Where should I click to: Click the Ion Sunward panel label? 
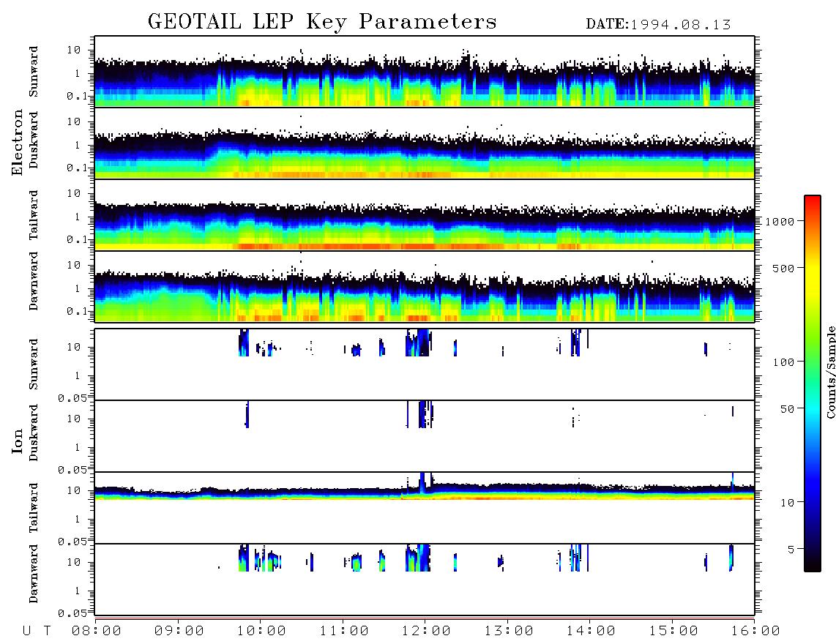34,364
